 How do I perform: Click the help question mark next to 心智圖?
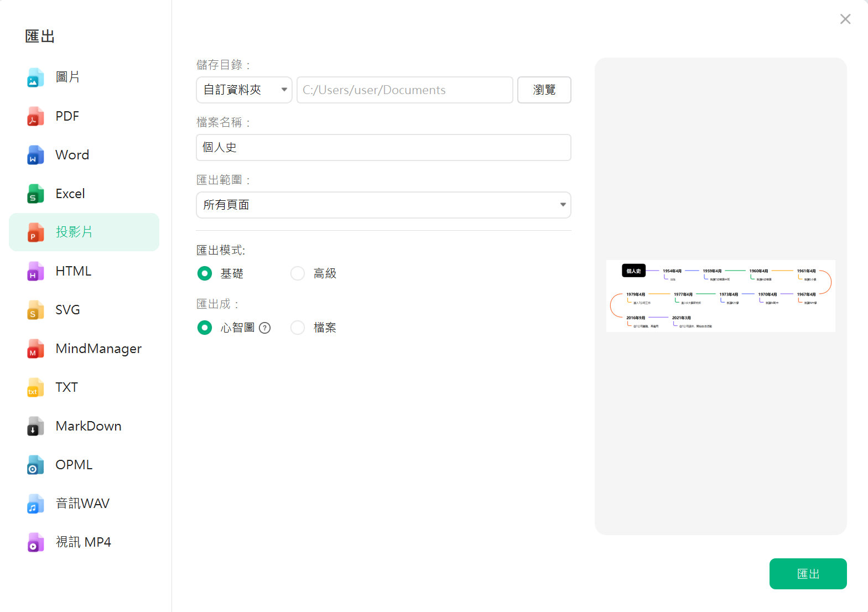(x=265, y=328)
